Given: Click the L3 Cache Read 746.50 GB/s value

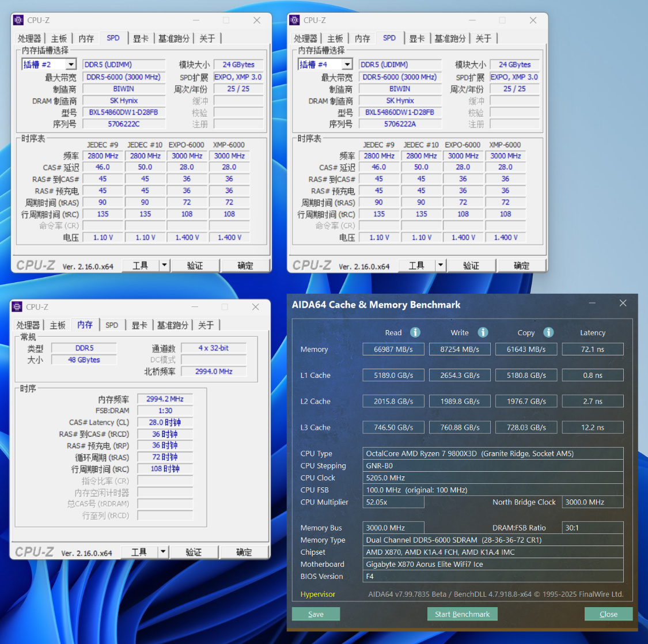Looking at the screenshot, I should [x=393, y=427].
